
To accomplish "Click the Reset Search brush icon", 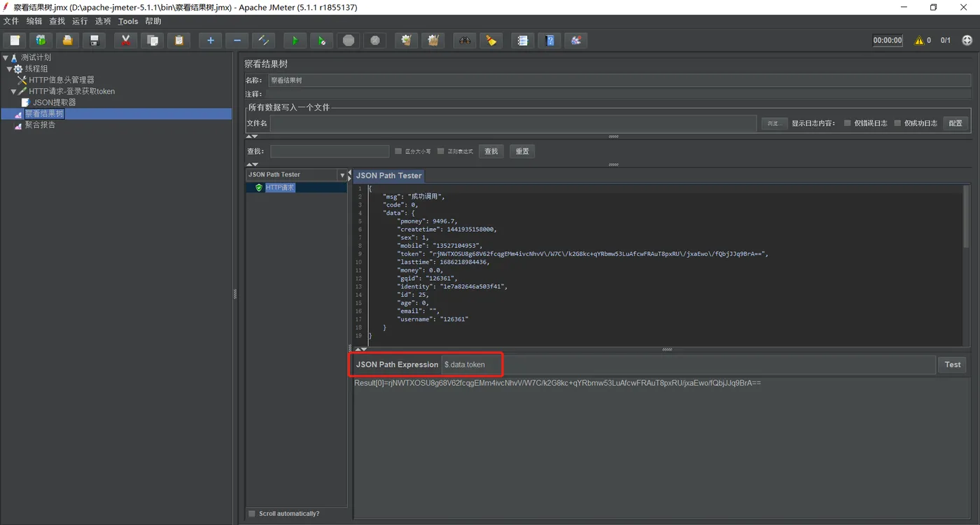I will pyautogui.click(x=491, y=41).
